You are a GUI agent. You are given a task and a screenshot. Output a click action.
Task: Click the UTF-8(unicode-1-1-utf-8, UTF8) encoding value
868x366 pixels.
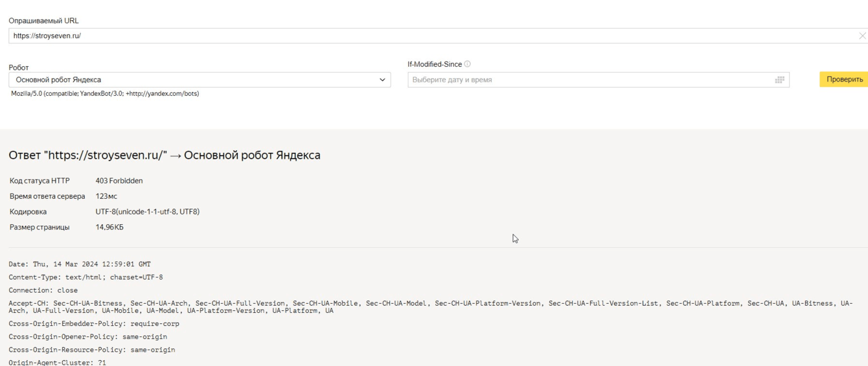tap(147, 212)
